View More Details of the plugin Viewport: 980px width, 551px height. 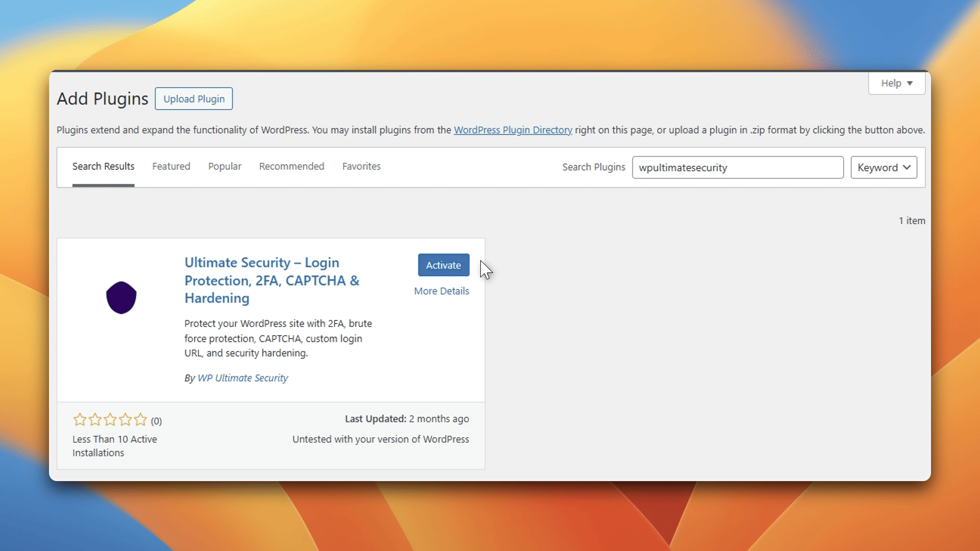441,291
